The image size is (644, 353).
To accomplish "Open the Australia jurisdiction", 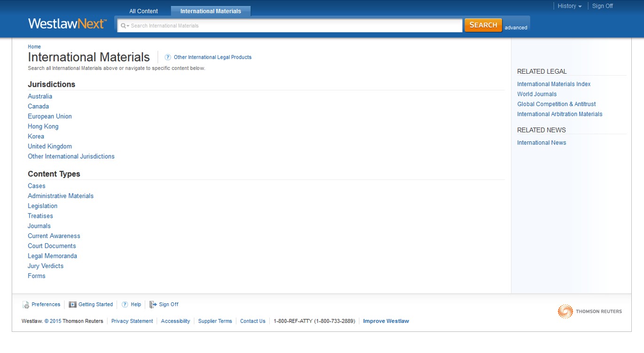I will 40,96.
